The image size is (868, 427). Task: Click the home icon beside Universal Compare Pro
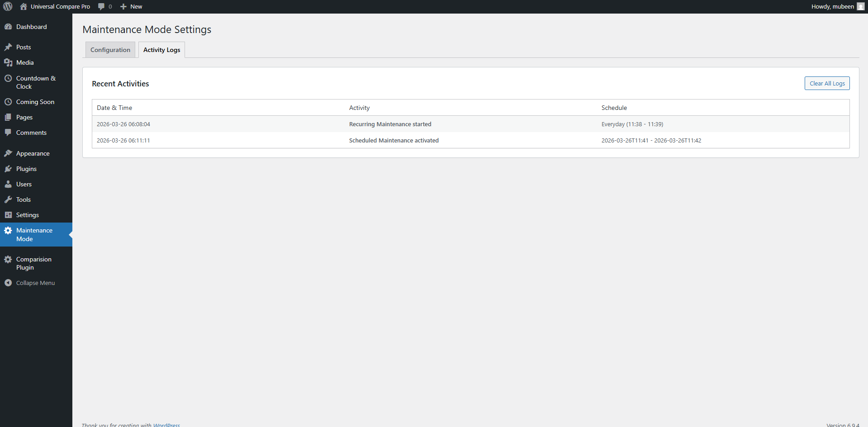[x=24, y=6]
